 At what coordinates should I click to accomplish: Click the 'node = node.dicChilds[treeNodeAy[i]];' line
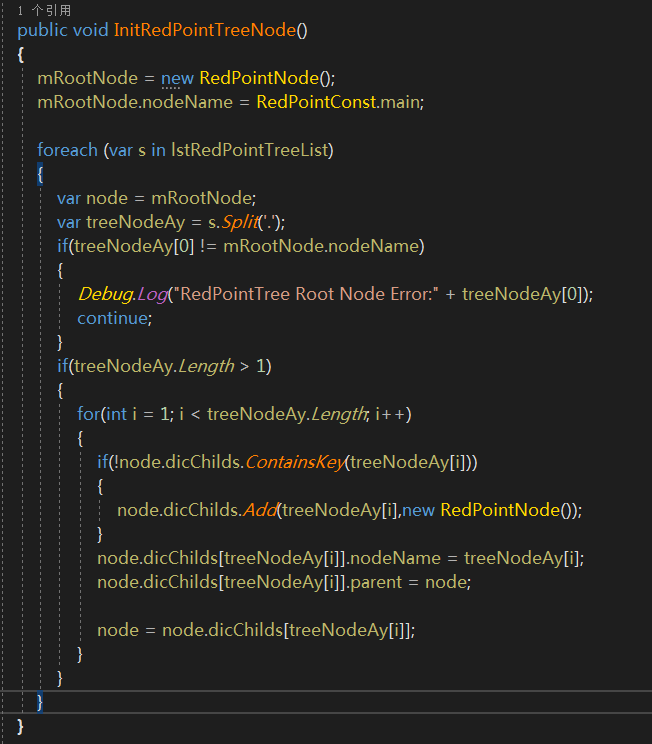click(x=256, y=630)
